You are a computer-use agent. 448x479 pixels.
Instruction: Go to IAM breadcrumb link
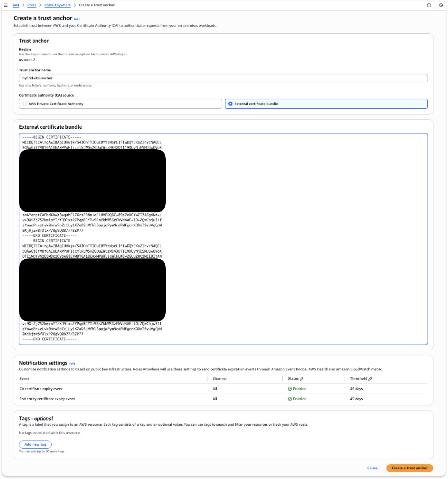16,5
